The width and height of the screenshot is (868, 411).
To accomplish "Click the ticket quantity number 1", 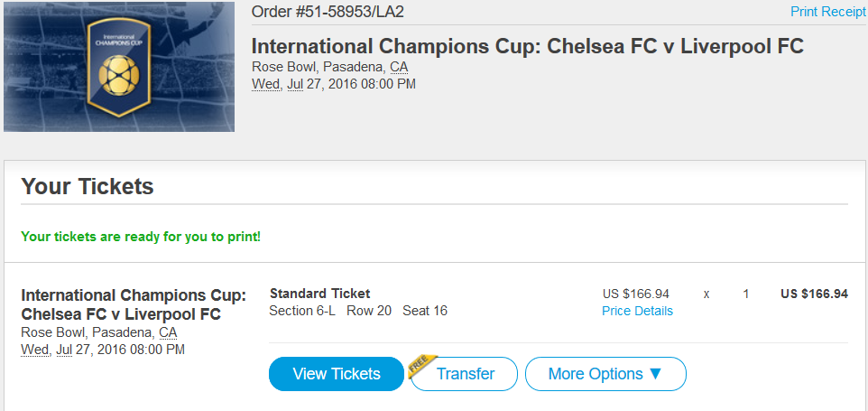I will point(746,294).
